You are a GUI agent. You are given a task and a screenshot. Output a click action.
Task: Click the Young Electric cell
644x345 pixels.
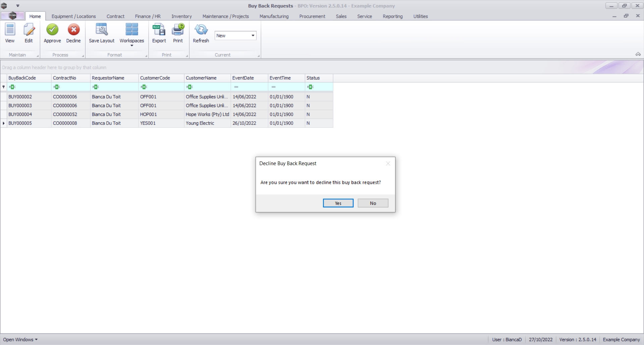[x=207, y=123]
